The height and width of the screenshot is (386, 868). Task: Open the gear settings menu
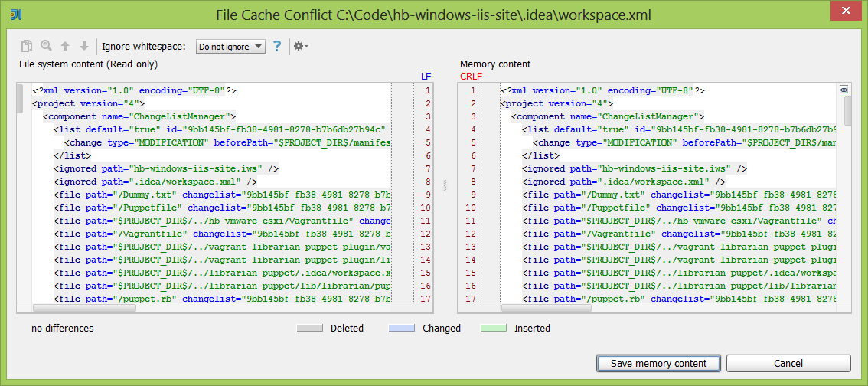click(x=300, y=47)
